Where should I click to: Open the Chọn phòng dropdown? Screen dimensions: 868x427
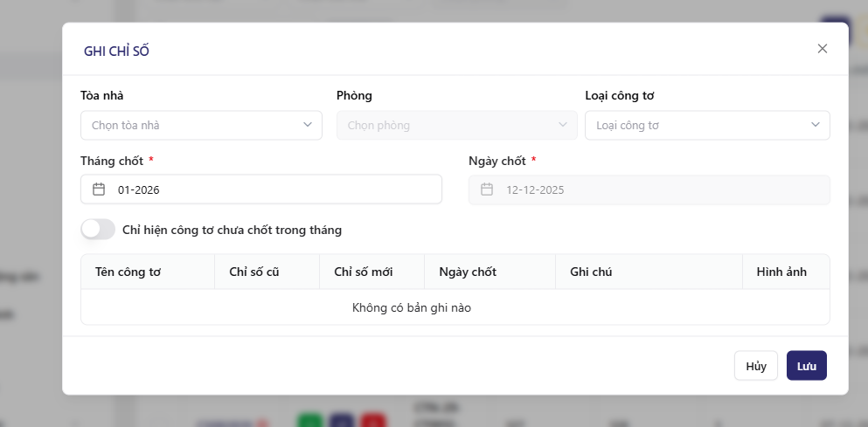[446, 125]
